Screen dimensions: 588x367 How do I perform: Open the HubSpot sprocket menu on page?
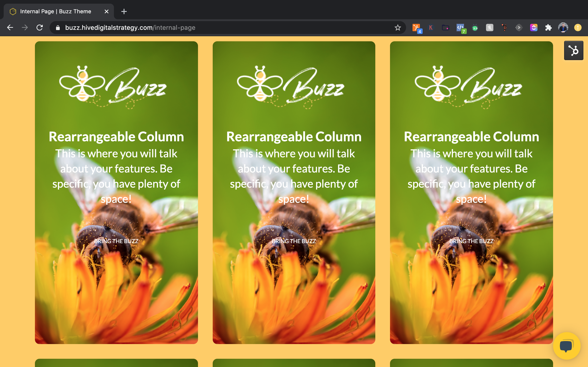(574, 50)
